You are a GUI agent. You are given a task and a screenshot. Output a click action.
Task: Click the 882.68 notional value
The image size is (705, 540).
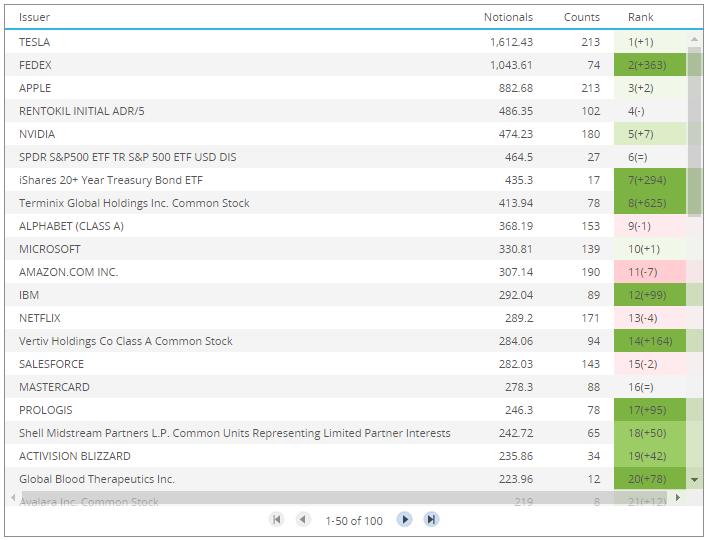click(x=516, y=88)
